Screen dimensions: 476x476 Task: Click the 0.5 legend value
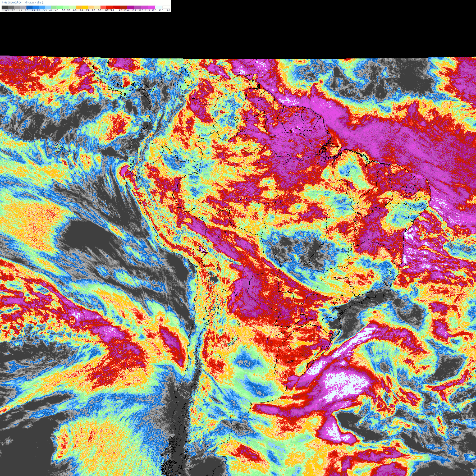(7, 10)
